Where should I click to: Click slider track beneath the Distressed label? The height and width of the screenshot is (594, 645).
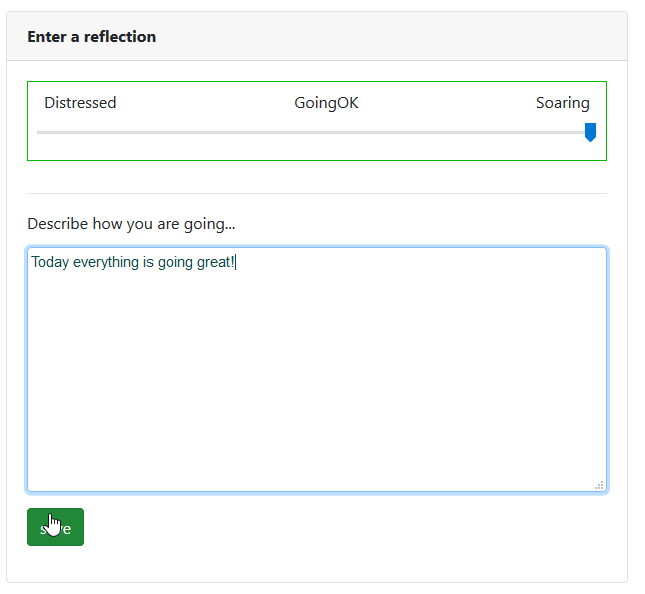80,132
